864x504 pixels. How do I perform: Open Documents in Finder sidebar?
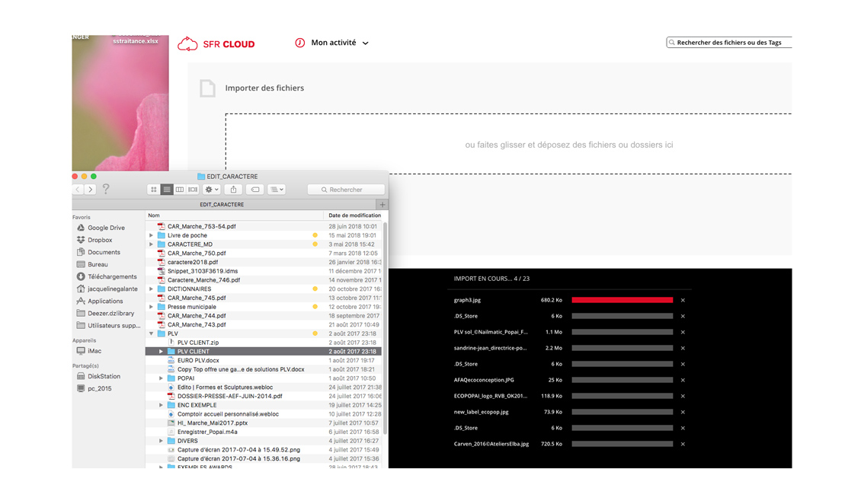(98, 252)
